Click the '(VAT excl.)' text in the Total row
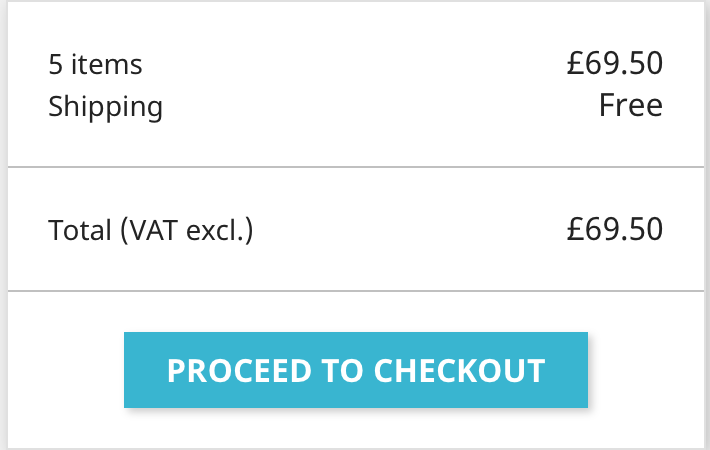710x450 pixels. (x=186, y=231)
